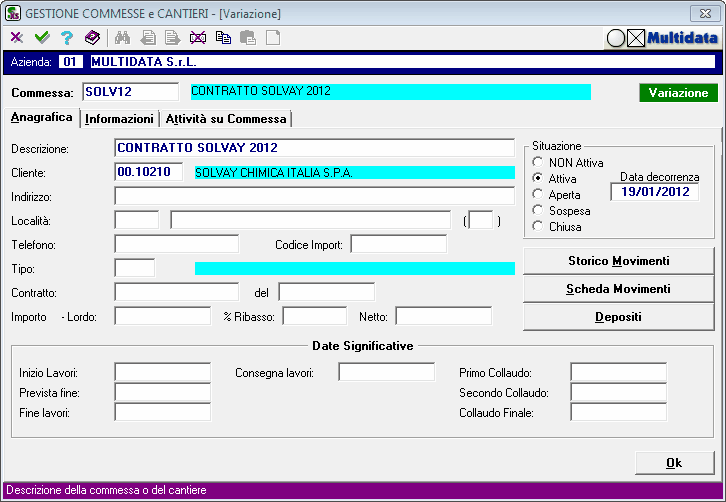The image size is (726, 502).
Task: Confirm with the green checkmark icon
Action: tap(42, 38)
